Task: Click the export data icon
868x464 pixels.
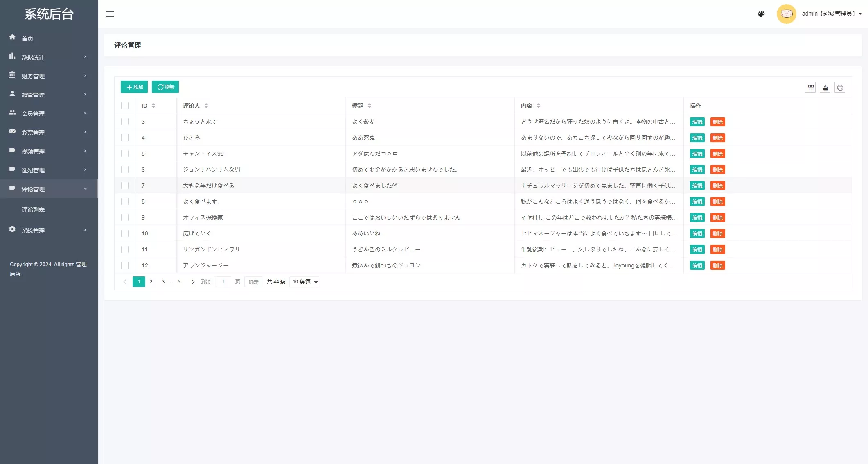Action: click(x=825, y=87)
